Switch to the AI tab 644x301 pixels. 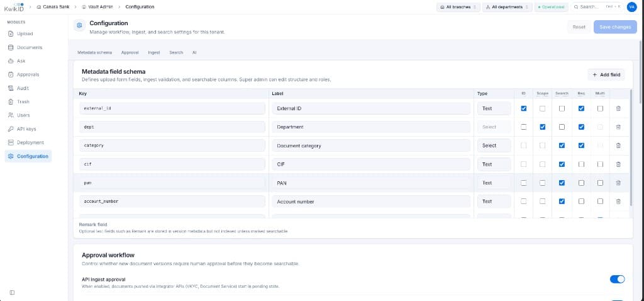pos(194,53)
